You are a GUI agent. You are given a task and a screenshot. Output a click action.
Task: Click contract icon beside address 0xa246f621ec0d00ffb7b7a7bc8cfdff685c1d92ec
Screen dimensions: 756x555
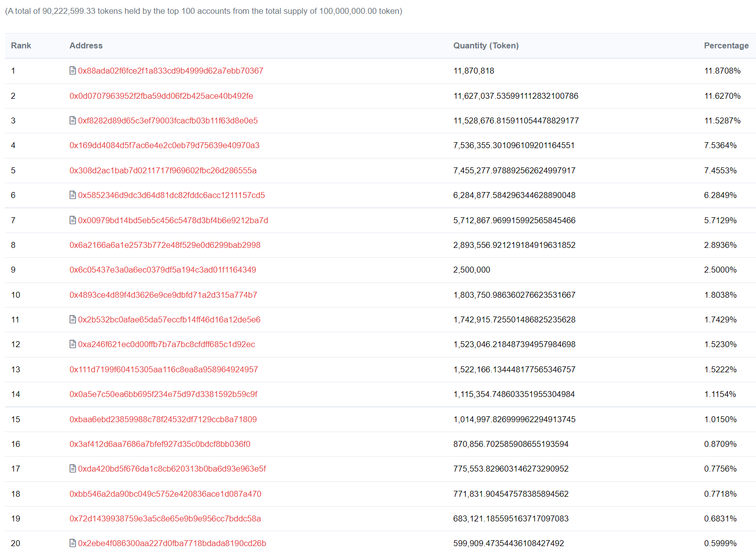pos(73,344)
